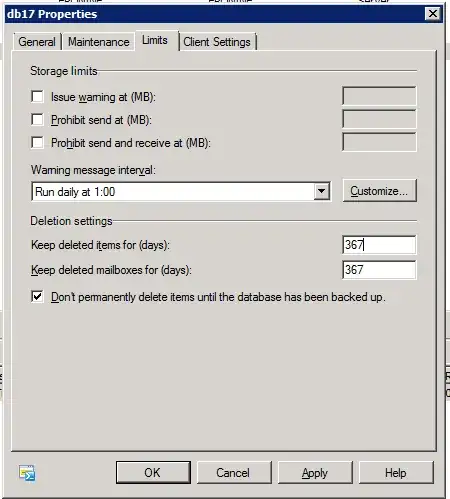450x499 pixels.
Task: Click the 'Warning message interval:' label
Action: (x=93, y=170)
